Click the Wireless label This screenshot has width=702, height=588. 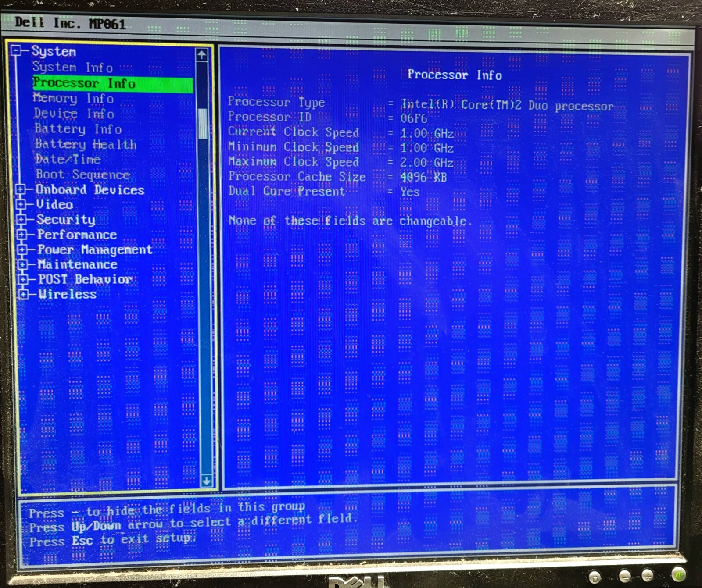coord(67,294)
